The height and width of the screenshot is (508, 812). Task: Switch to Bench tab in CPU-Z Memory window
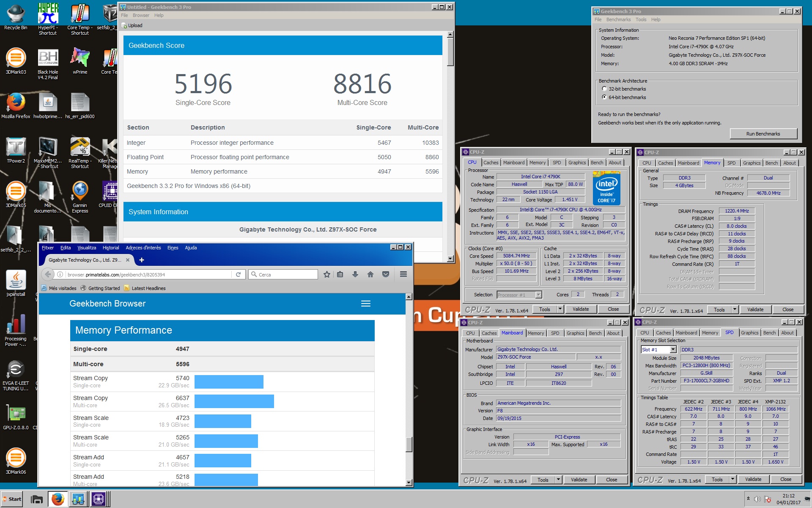coord(771,163)
